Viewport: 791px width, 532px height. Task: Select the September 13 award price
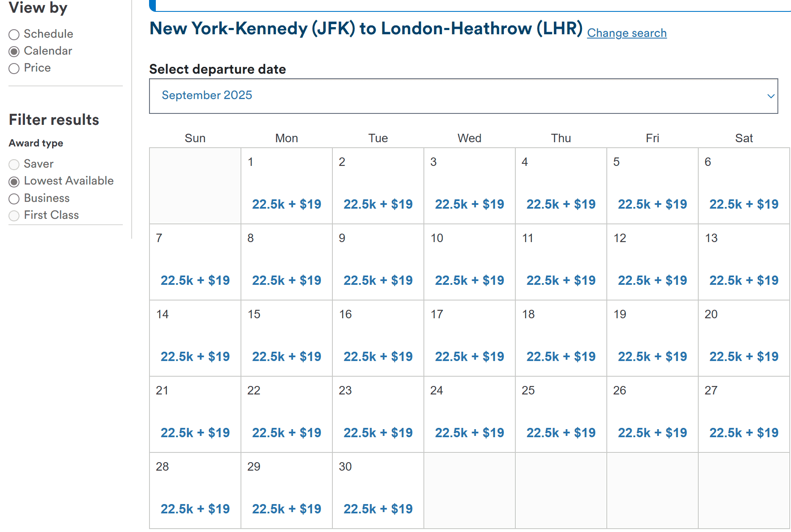coord(744,280)
